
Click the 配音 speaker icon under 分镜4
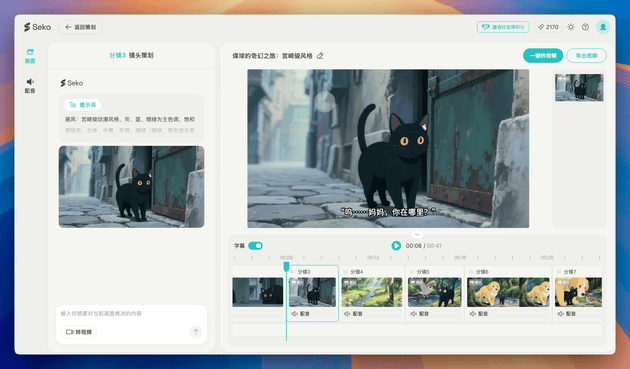[347, 314]
